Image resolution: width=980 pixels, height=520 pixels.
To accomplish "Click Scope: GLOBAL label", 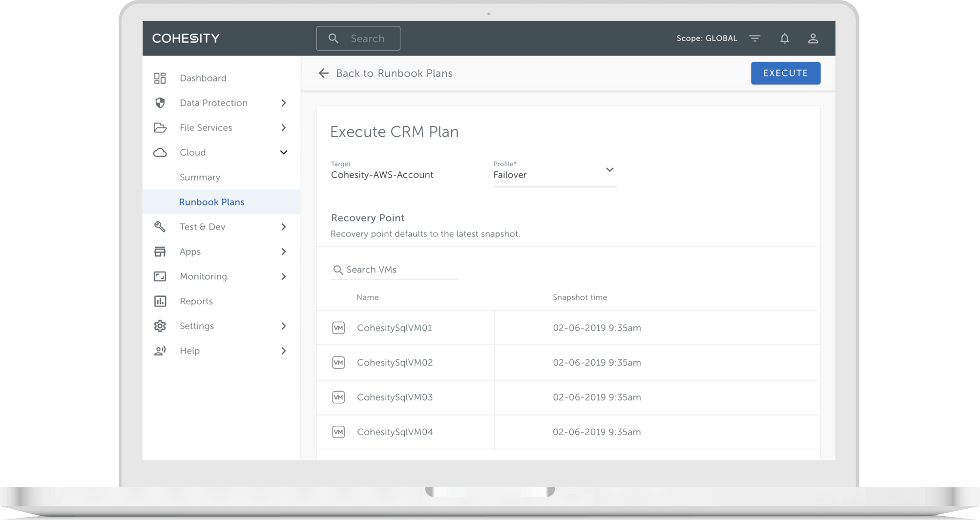I will point(707,38).
